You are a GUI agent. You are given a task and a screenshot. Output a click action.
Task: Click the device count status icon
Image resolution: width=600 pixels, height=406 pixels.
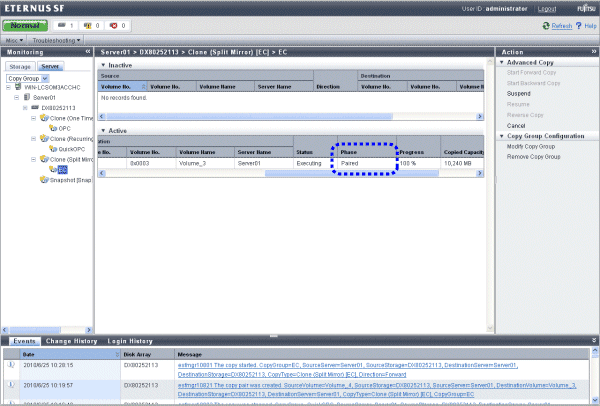coord(62,25)
